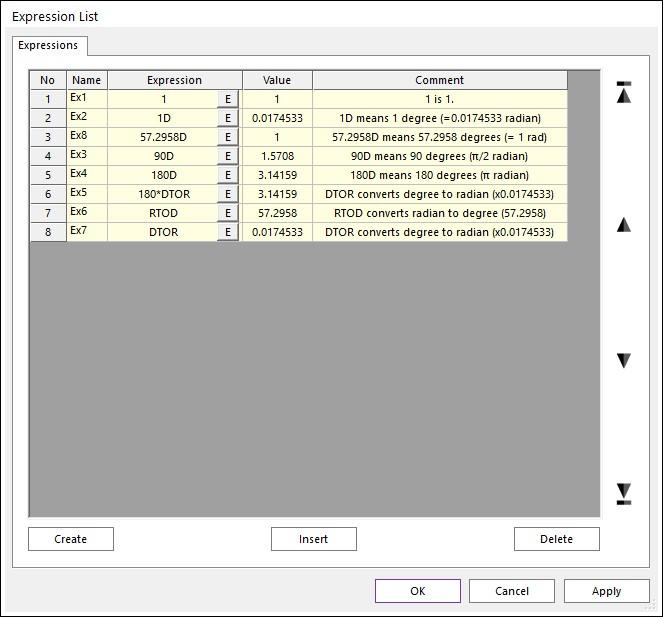Click the No column header
This screenshot has height=617, width=663.
tap(48, 80)
